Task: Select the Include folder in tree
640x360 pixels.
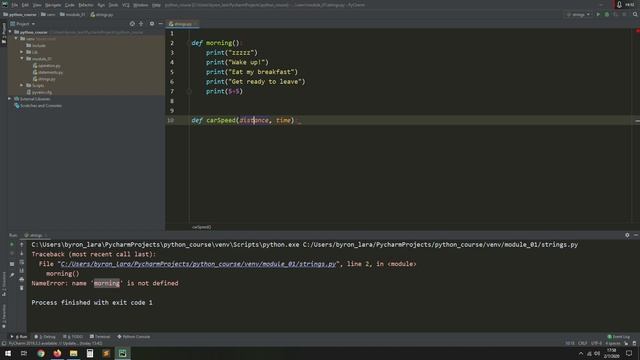Action: click(x=36, y=45)
